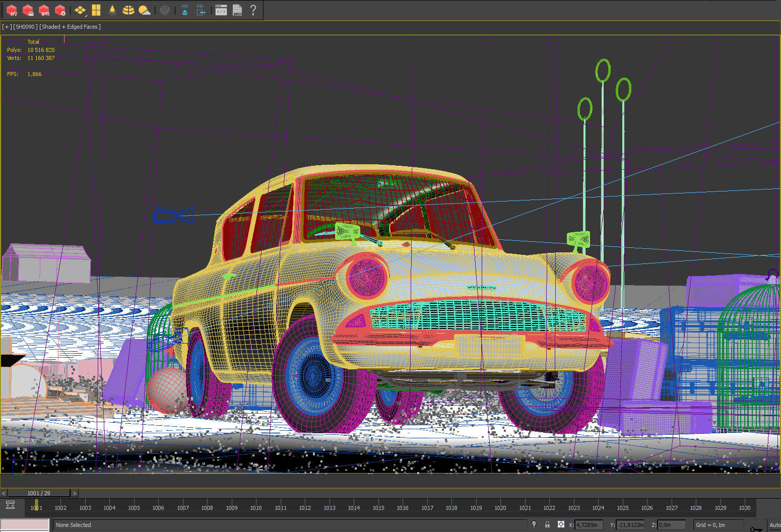Open the viewport [+] general menu
Screen dimensions: 781x532
tap(7, 27)
